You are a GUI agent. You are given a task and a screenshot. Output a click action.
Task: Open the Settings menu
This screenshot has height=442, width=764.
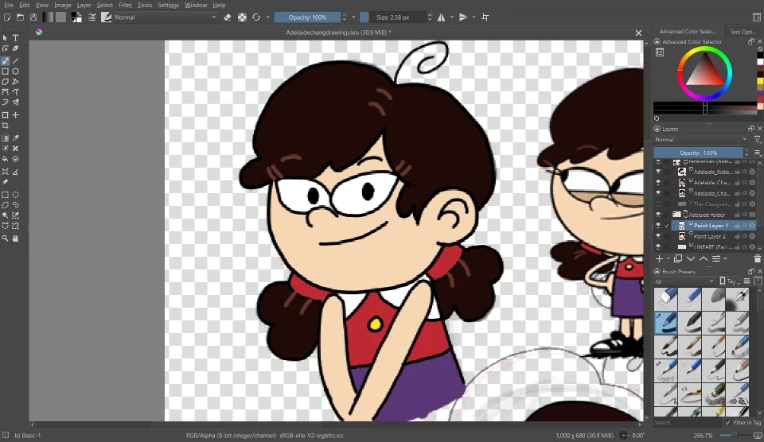pos(169,5)
